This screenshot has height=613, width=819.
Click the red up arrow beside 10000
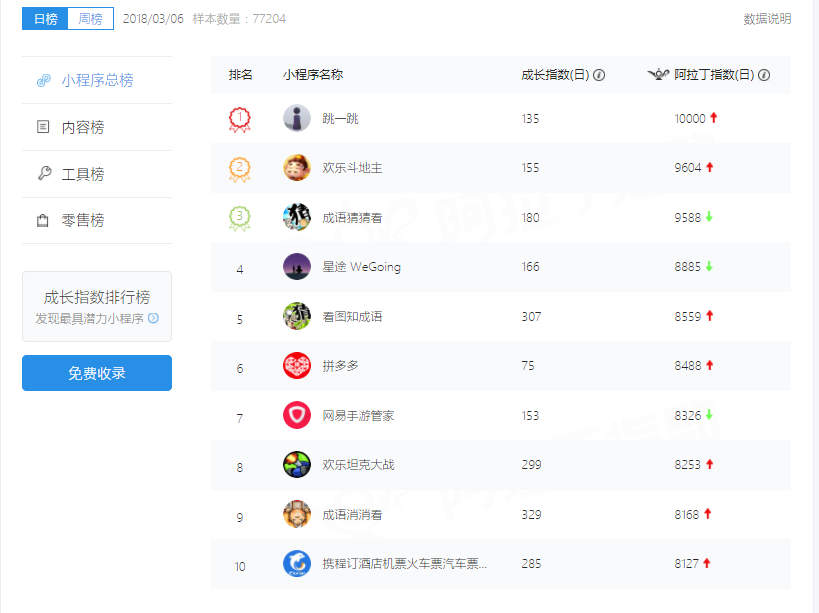click(x=713, y=118)
